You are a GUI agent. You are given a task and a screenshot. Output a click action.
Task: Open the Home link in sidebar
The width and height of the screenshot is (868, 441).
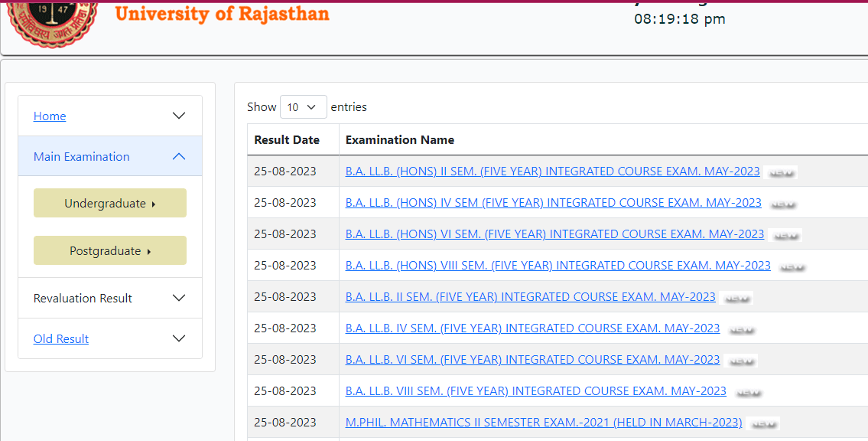click(50, 116)
